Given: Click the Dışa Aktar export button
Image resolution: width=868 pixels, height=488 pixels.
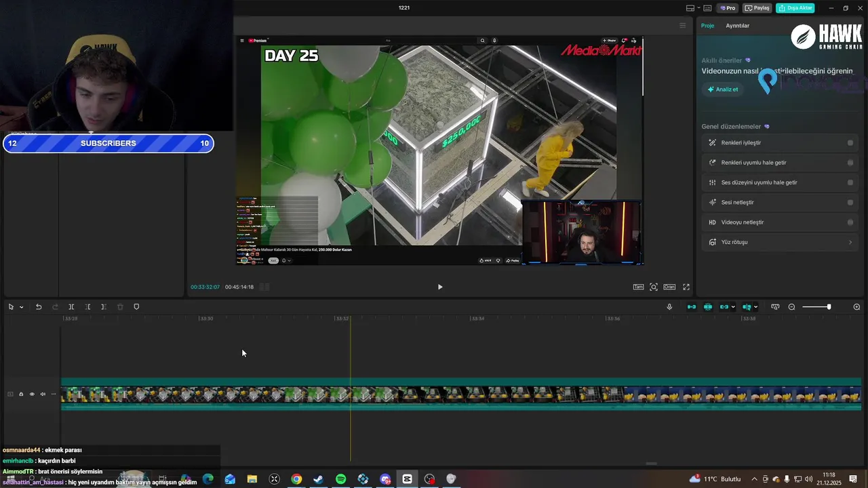Looking at the screenshot, I should coord(795,8).
